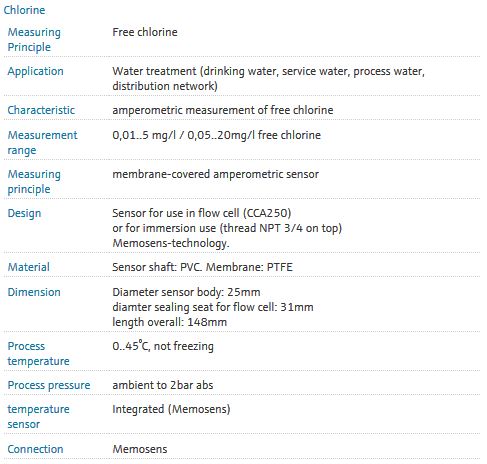Select the Dimension label
Image resolution: width=487 pixels, height=464 pixels.
[x=34, y=292]
